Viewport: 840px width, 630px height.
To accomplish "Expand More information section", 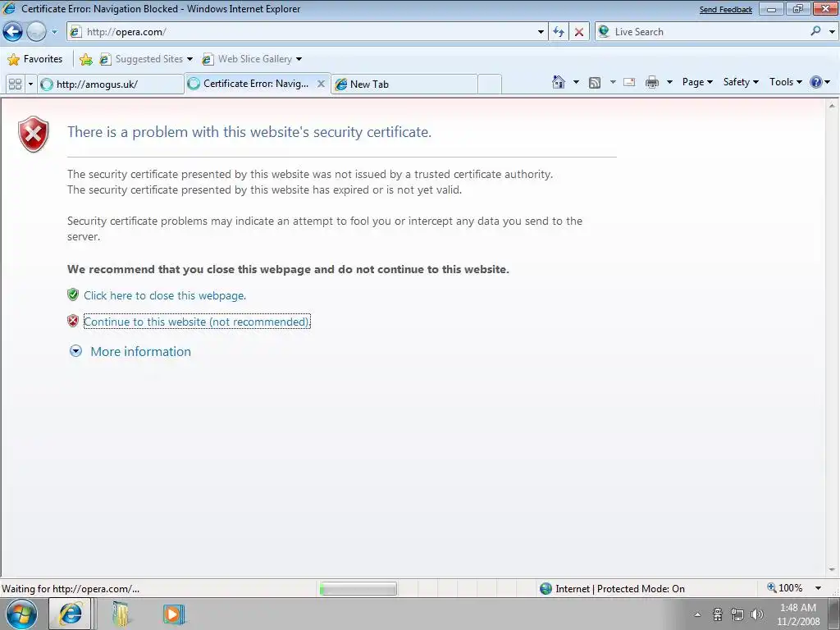I will click(130, 351).
